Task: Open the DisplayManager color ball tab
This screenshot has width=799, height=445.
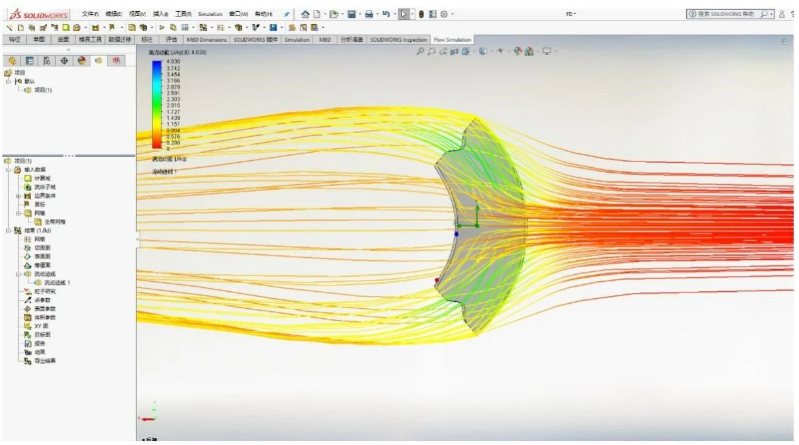Action: 82,61
